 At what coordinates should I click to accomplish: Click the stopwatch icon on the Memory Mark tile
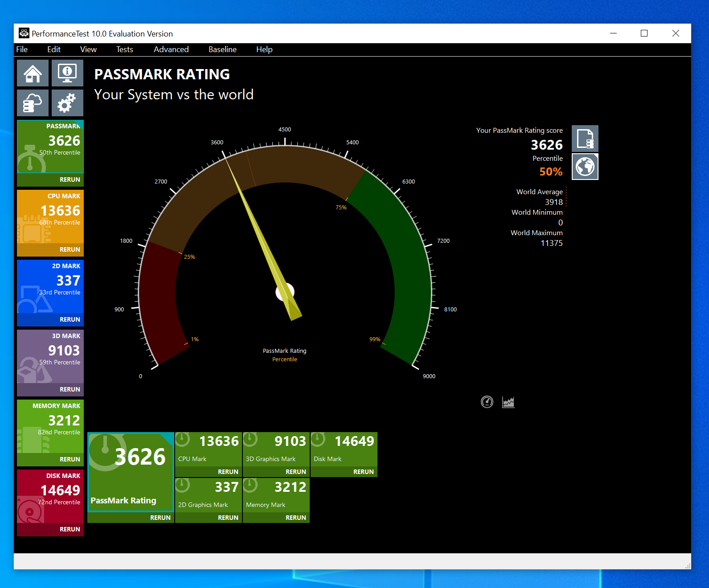point(250,485)
